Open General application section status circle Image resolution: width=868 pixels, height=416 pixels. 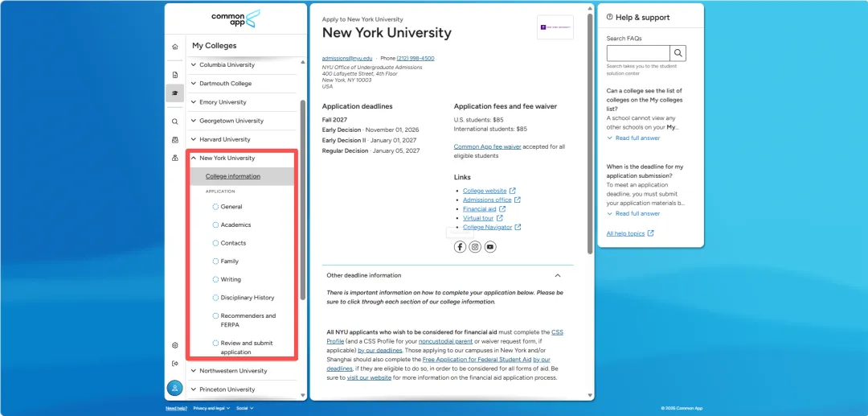tap(216, 207)
